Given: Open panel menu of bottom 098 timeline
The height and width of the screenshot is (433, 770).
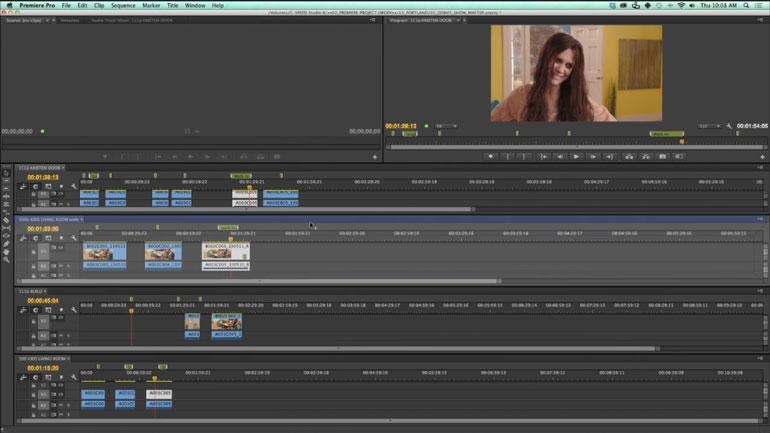Looking at the screenshot, I should [760, 358].
